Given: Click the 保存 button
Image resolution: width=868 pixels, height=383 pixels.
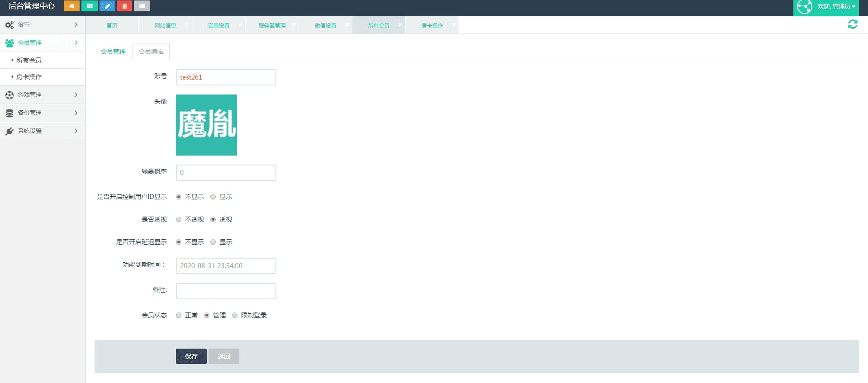Looking at the screenshot, I should [191, 356].
